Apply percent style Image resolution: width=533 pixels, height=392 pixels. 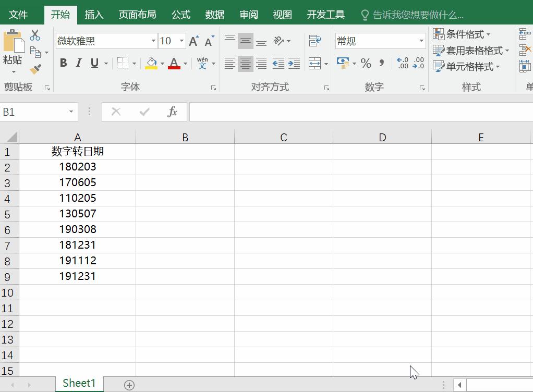pos(366,63)
